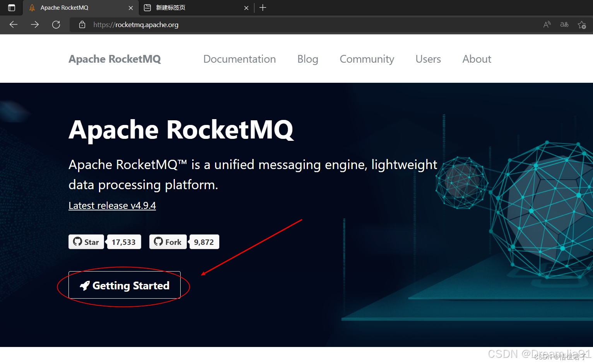Open a new tab with plus icon
Viewport: 593px width, 364px height.
tap(263, 8)
